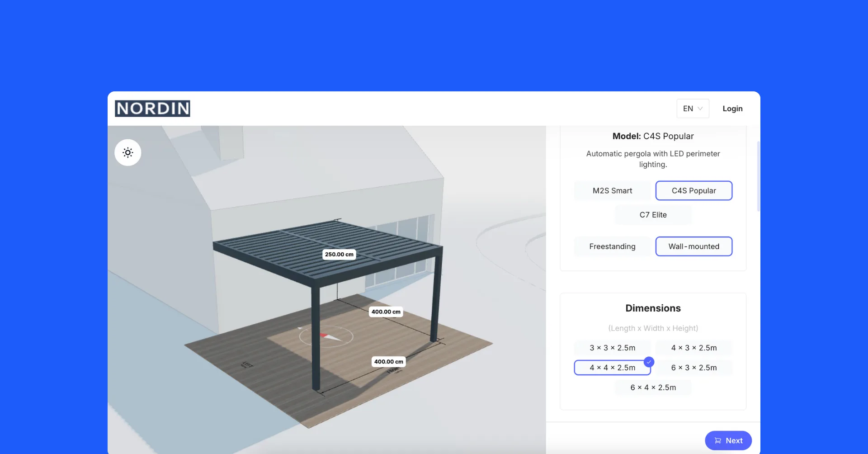Click the NORDIN logo
This screenshot has height=454, width=868.
point(152,109)
